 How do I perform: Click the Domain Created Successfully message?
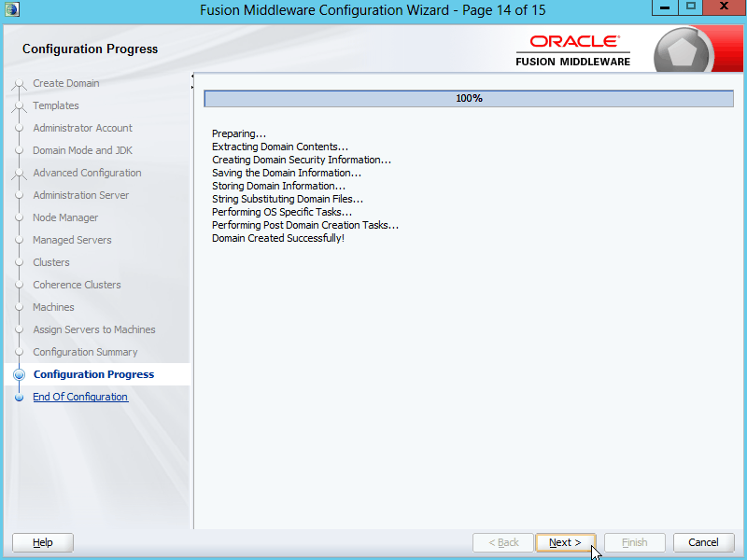[x=278, y=238]
